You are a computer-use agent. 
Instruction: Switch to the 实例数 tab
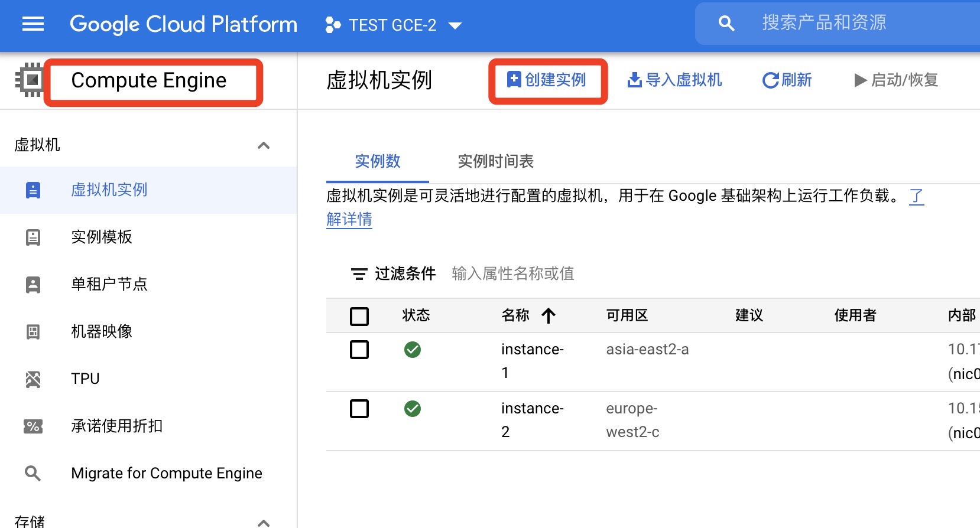[x=378, y=161]
